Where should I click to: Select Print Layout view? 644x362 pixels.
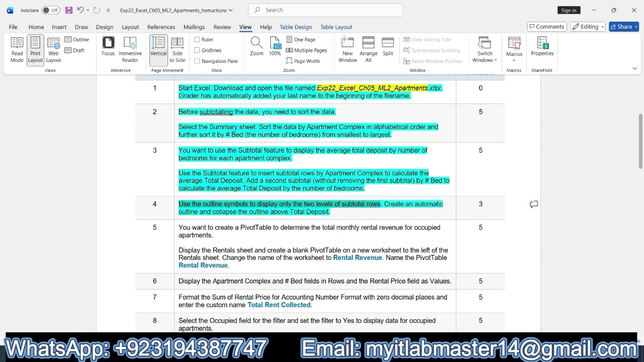click(35, 50)
